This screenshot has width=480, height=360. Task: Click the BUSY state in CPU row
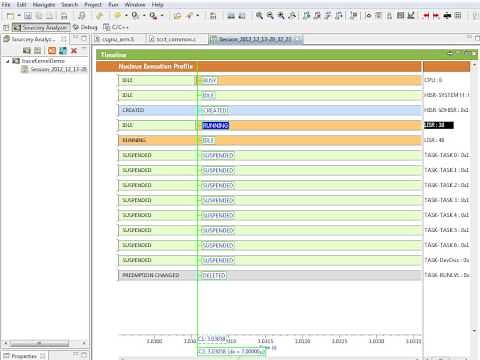point(209,80)
